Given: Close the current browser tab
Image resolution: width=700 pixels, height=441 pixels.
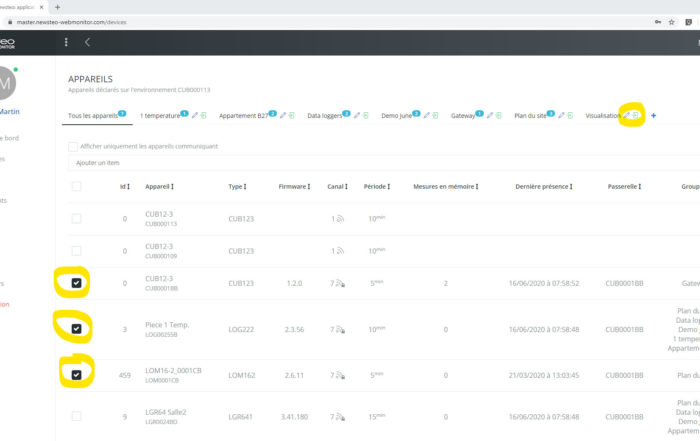Looking at the screenshot, I should pos(42,7).
